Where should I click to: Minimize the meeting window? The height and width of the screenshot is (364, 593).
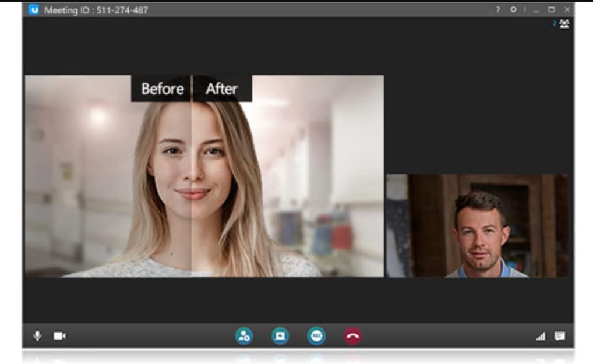[x=536, y=10]
